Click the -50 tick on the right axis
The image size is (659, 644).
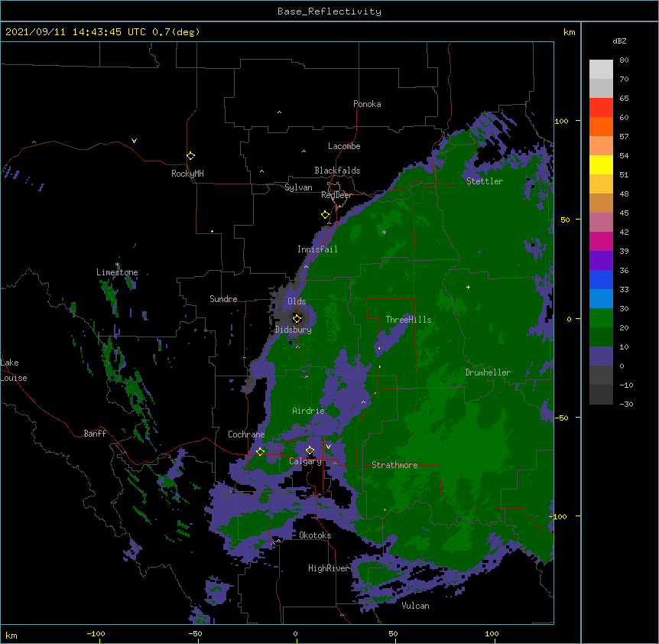pos(561,418)
